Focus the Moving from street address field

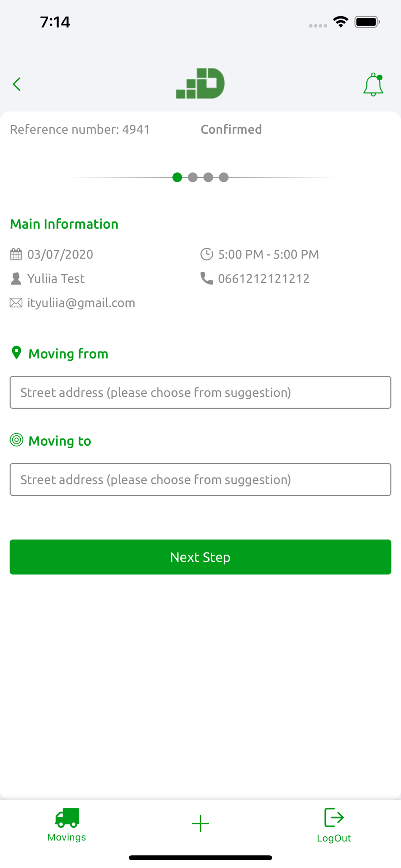200,392
